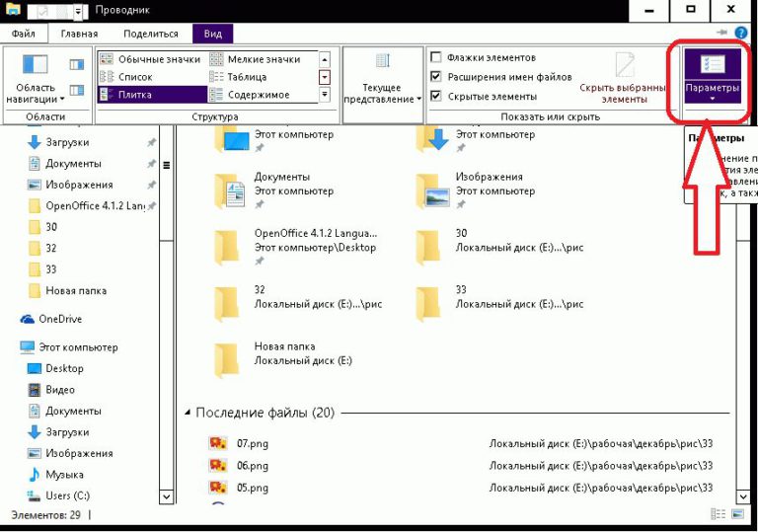Open the quick access toolbar dropdown arrow
The height and width of the screenshot is (532, 758).
78,11
